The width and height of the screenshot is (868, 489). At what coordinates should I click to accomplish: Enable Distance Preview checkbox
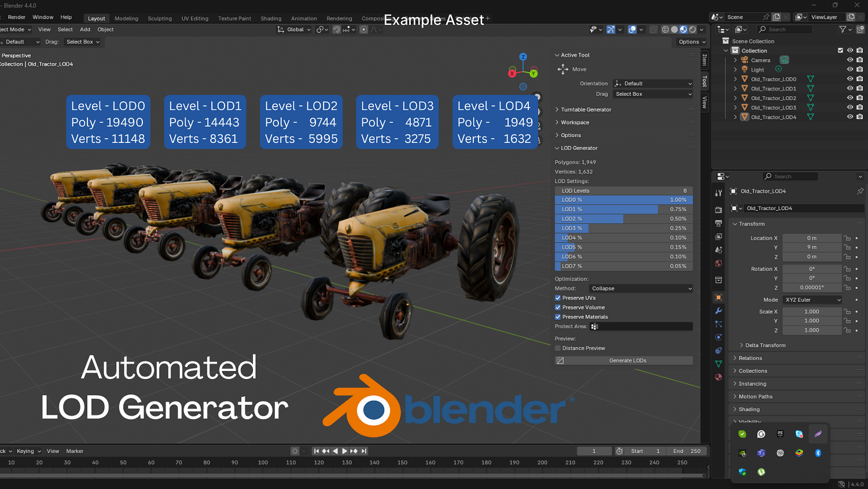click(x=558, y=348)
